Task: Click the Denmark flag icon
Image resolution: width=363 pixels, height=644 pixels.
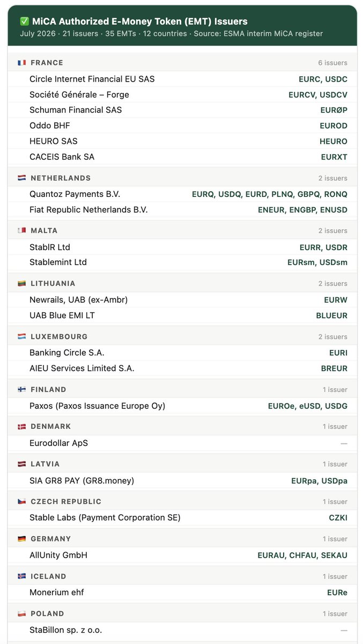Action: click(x=21, y=427)
